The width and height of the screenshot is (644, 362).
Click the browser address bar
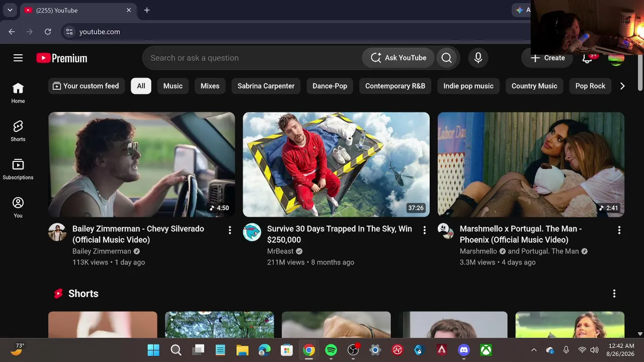pos(297,32)
